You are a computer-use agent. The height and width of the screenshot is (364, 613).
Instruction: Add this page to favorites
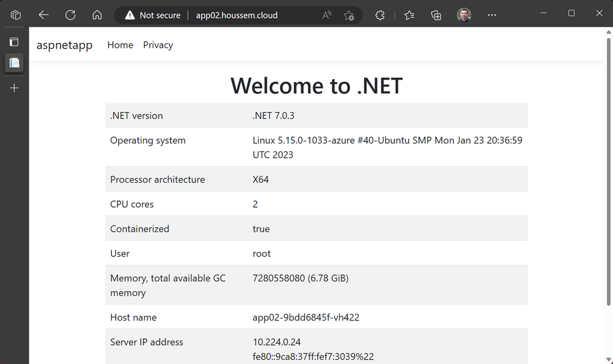pyautogui.click(x=349, y=15)
